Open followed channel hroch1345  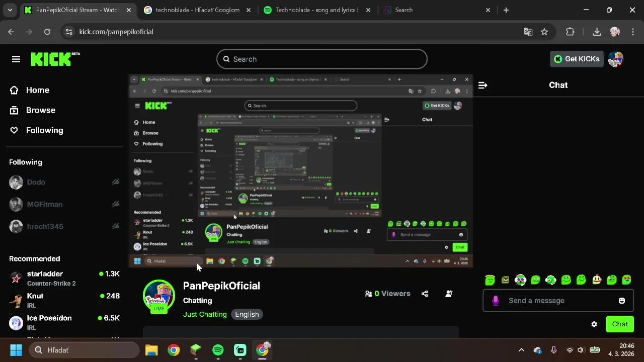tap(64, 226)
